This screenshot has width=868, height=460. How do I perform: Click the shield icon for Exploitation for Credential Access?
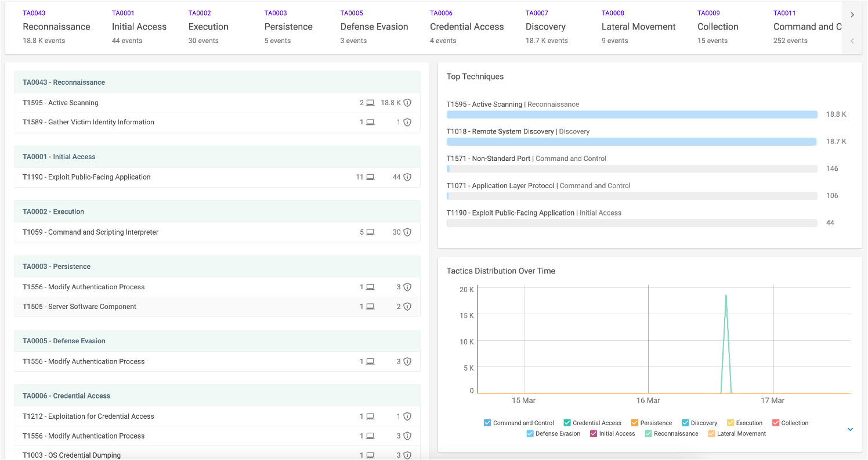[x=407, y=416]
